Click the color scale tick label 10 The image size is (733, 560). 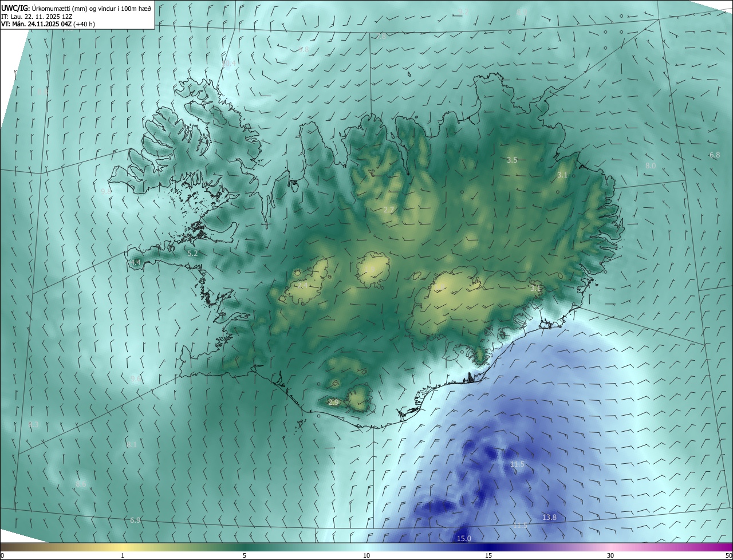pos(366,555)
